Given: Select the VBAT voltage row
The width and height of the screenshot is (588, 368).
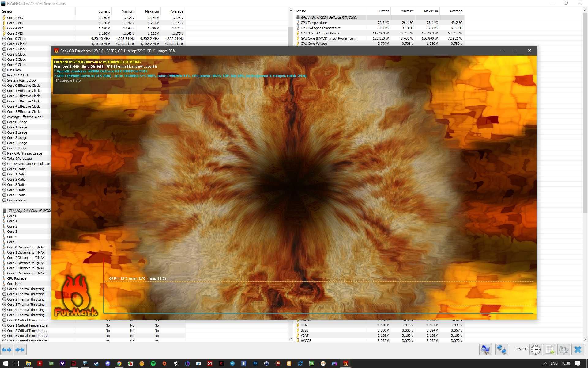Looking at the screenshot, I should (x=379, y=335).
